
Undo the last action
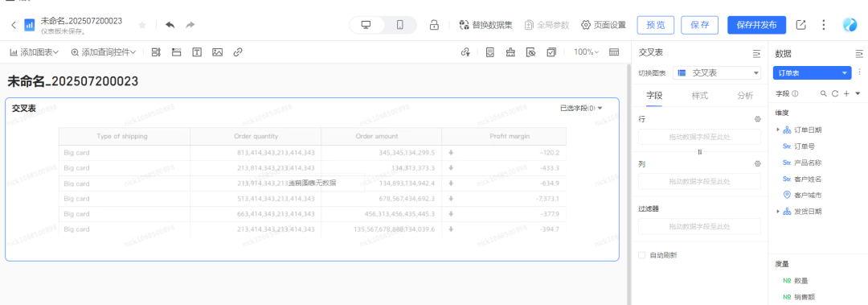[x=170, y=25]
